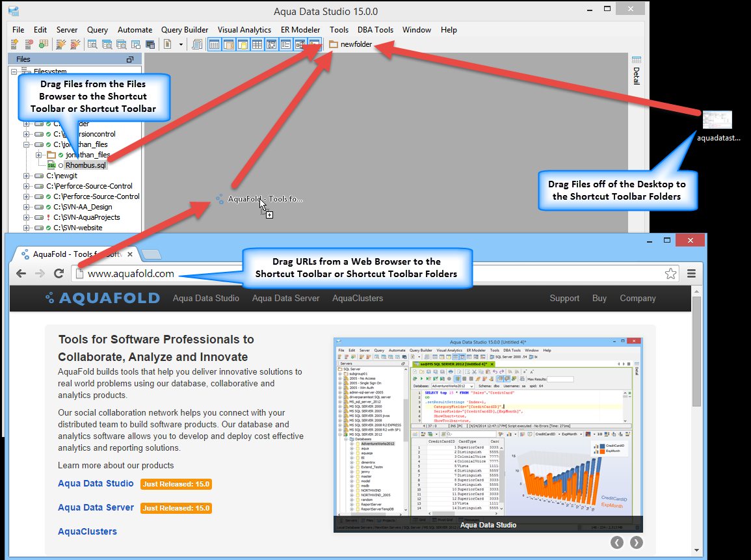Expand the versioncontrol drive node
The image size is (751, 560).
point(27,134)
